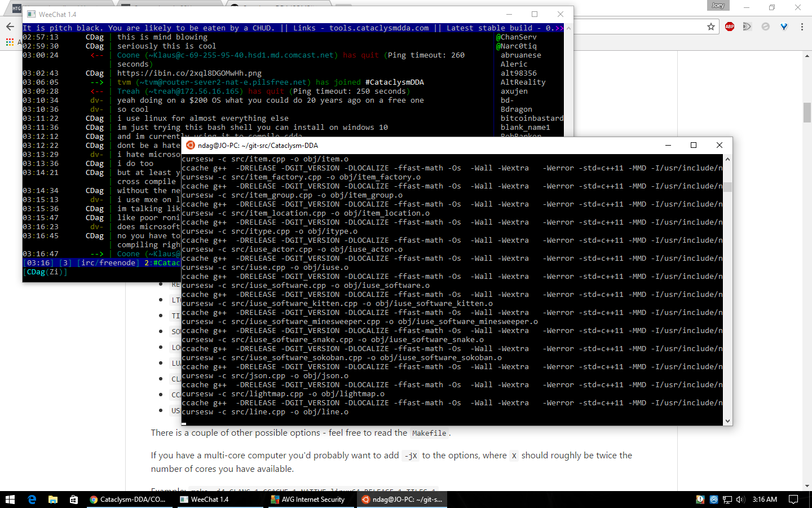Screen dimensions: 812x508
Task: Open the Windows Start menu
Action: 10,500
